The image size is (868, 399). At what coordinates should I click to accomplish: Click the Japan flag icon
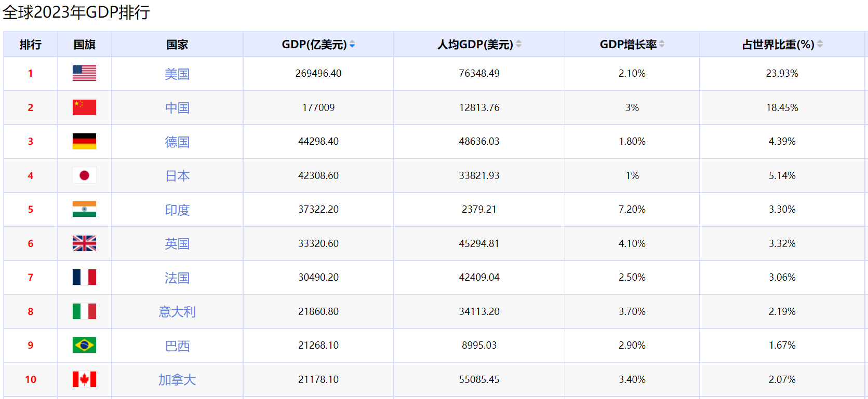[x=84, y=175]
